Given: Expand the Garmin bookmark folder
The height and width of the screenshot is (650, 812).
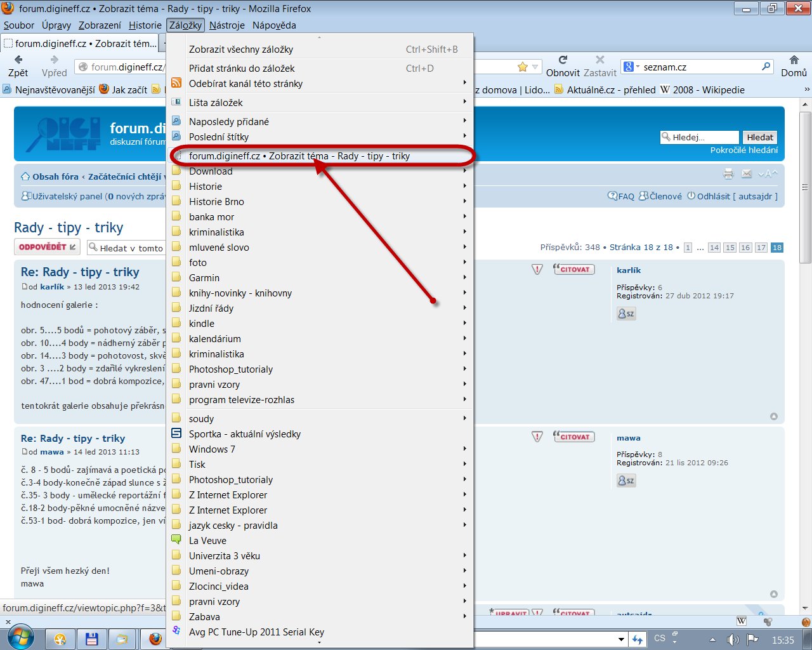Looking at the screenshot, I should point(204,278).
